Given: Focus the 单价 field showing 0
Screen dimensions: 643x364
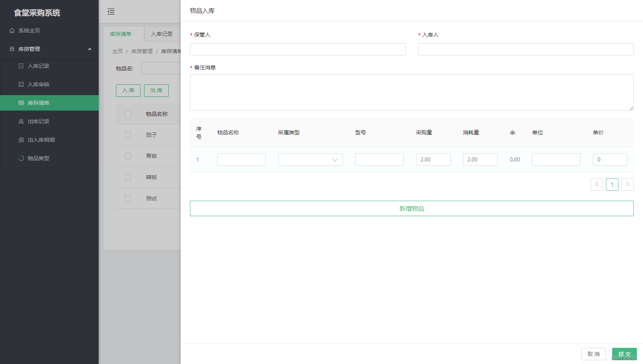Looking at the screenshot, I should click(610, 159).
